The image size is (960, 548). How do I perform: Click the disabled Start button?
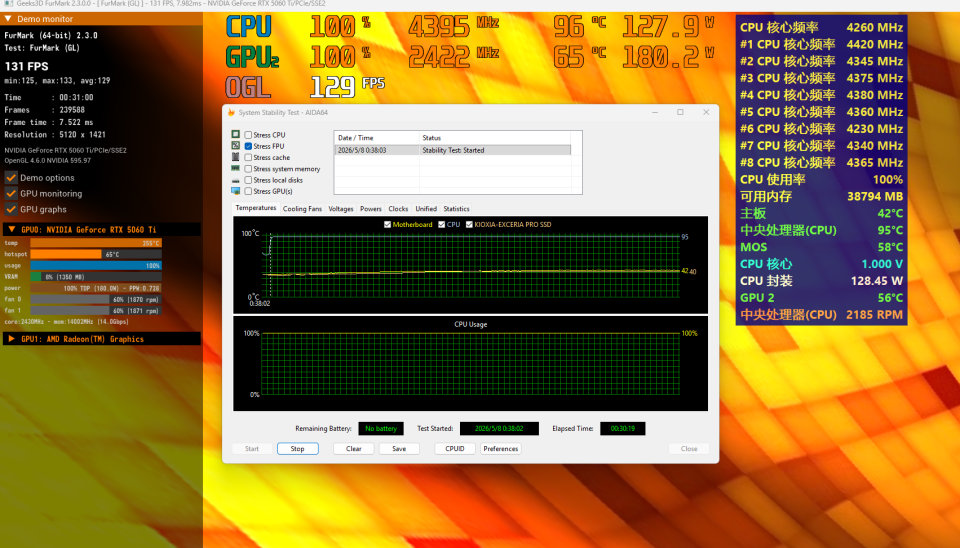pos(252,449)
